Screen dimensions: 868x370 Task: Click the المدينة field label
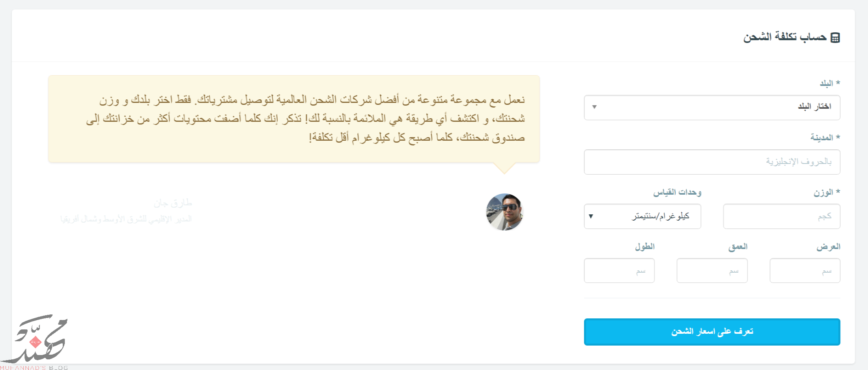click(x=822, y=137)
